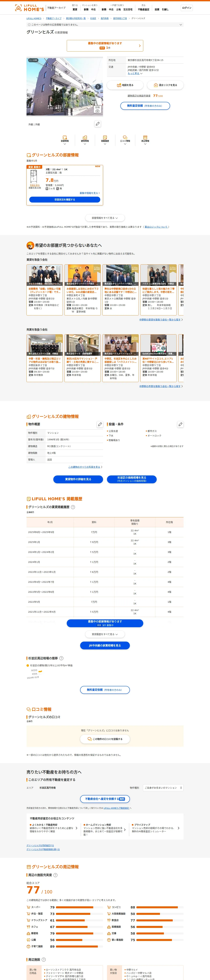210x980 pixels.
Task: Click 無料査定依頼 below the facility score
Action: pyautogui.click(x=145, y=106)
